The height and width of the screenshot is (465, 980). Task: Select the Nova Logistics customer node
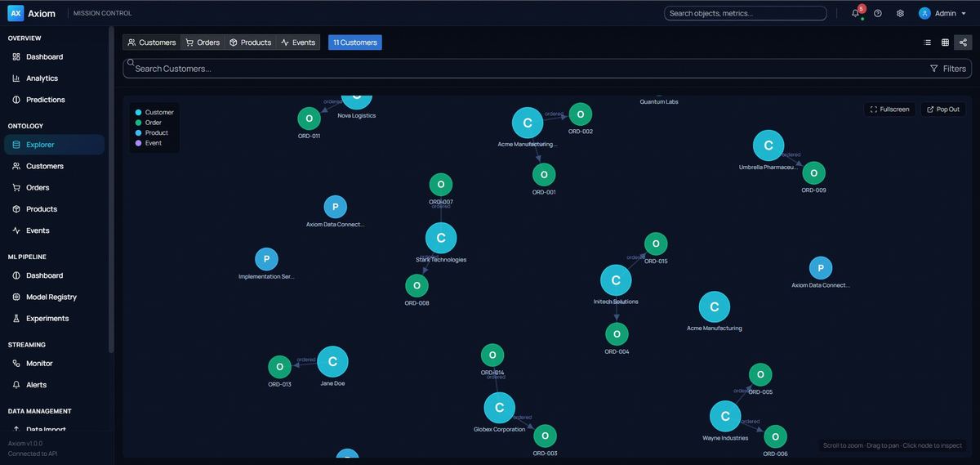click(356, 101)
